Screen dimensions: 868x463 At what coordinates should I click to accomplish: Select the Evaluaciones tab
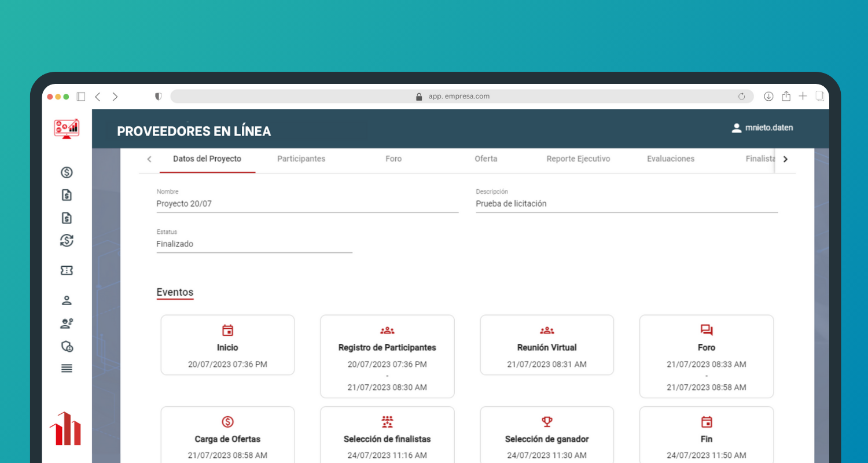671,159
